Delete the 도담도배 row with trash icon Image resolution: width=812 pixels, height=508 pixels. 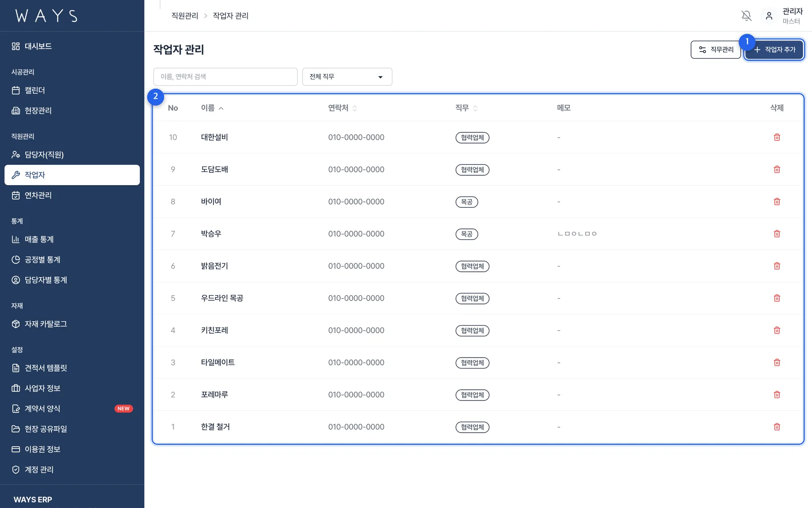point(777,169)
